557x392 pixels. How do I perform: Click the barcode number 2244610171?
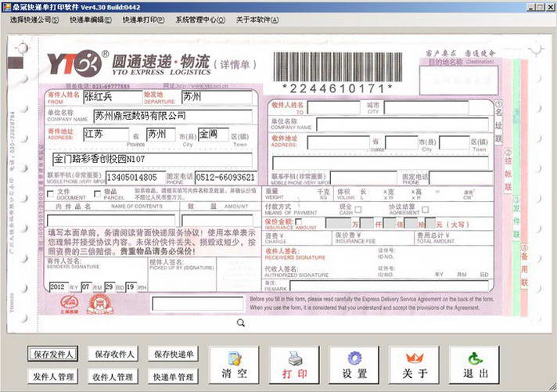click(337, 88)
